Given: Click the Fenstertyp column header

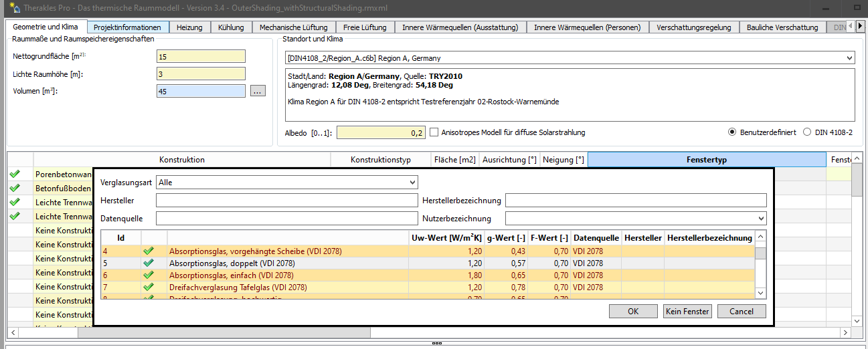Looking at the screenshot, I should click(x=707, y=160).
